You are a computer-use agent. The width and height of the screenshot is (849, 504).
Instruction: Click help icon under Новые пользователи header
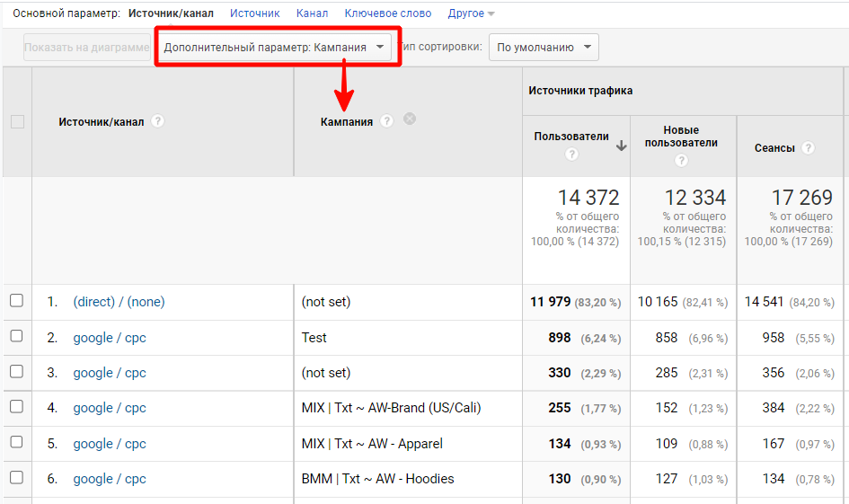click(681, 161)
